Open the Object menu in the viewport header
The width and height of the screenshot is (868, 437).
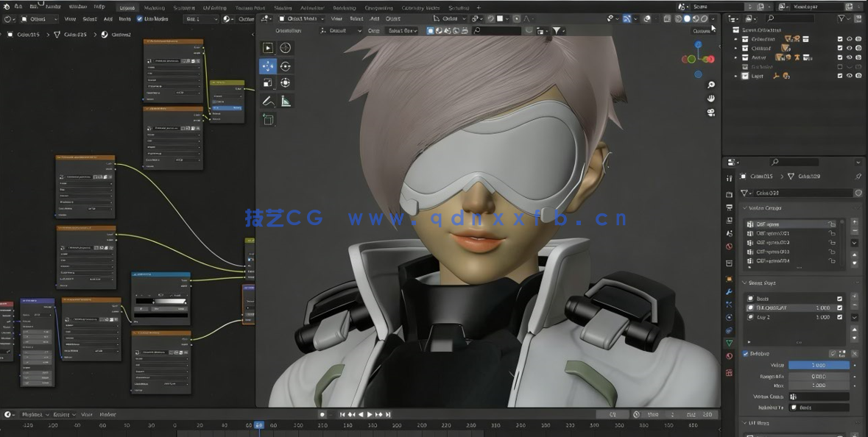[394, 18]
